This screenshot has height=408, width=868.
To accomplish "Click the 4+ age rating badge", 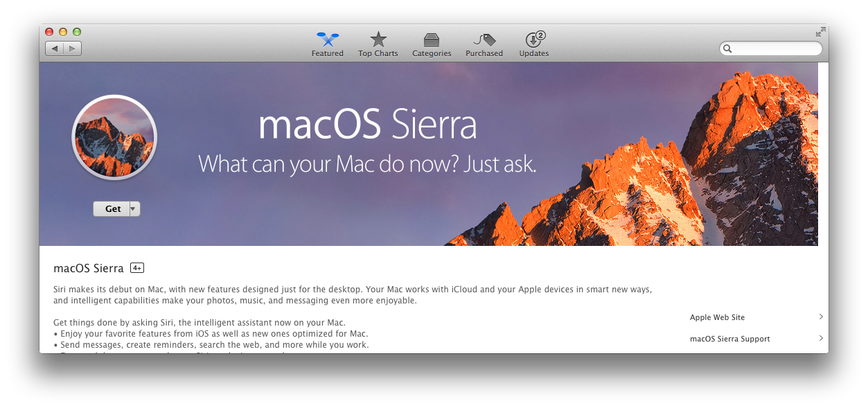I will pos(137,268).
